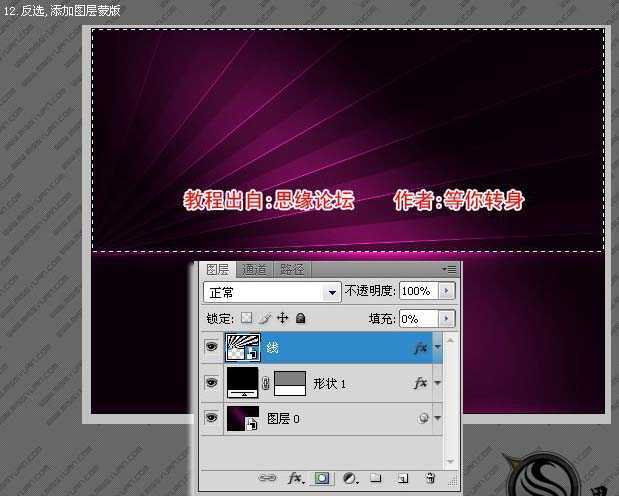The width and height of the screenshot is (619, 496).
Task: Open the fill slider arrow next to 0%
Action: point(446,318)
